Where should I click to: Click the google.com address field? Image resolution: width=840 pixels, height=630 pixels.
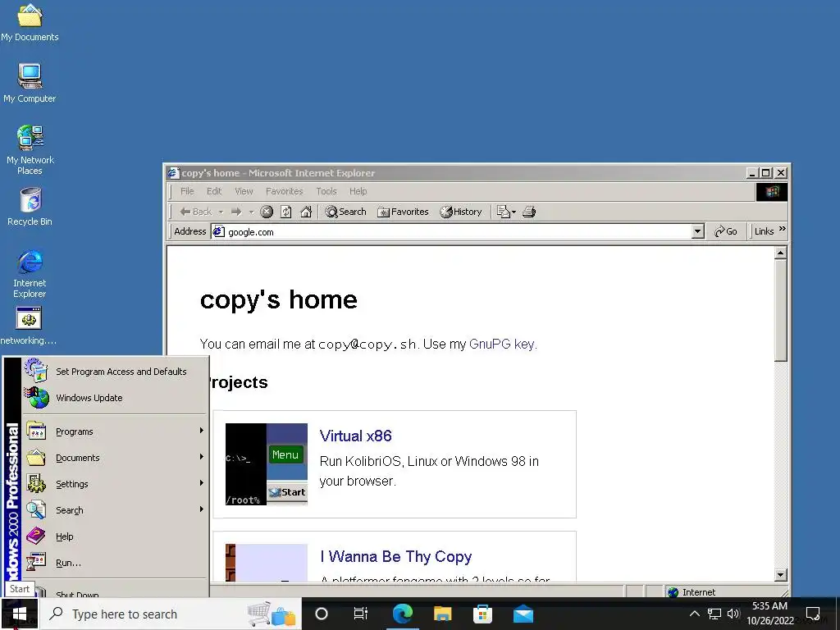[x=452, y=231]
